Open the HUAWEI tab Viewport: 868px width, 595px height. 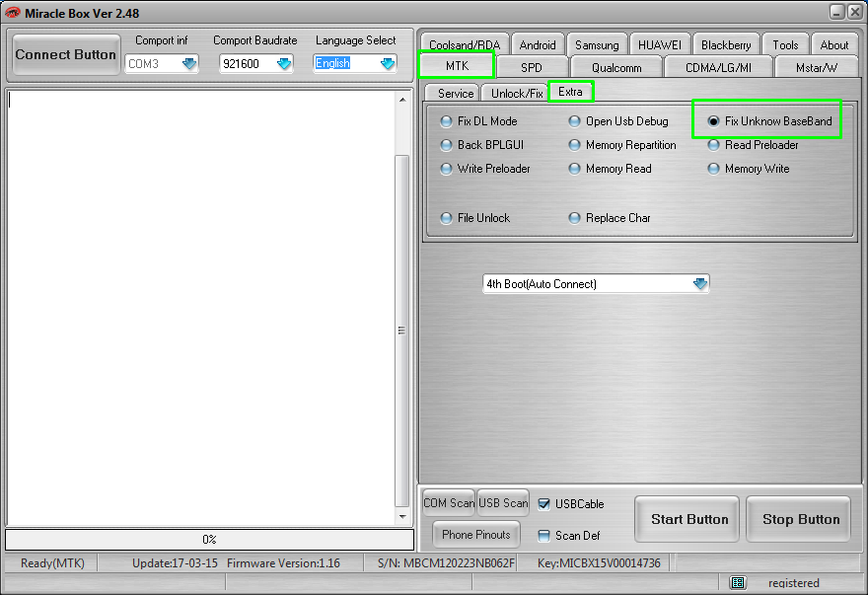click(660, 44)
